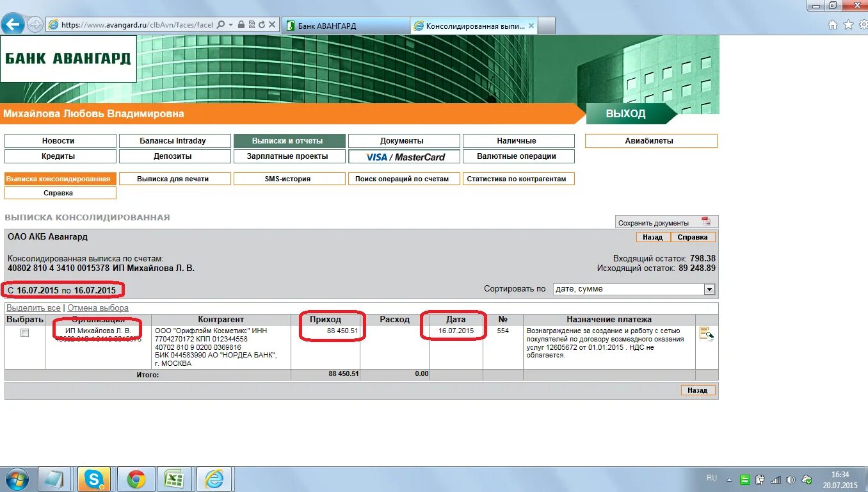The height and width of the screenshot is (492, 868).
Task: Open the SMS-история submenu
Action: tap(289, 179)
